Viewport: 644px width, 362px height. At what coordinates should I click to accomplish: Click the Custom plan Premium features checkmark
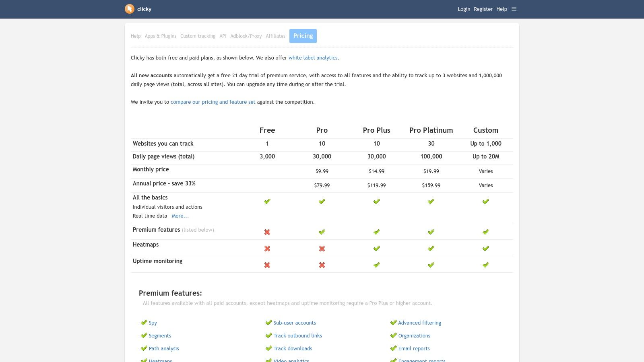point(486,232)
